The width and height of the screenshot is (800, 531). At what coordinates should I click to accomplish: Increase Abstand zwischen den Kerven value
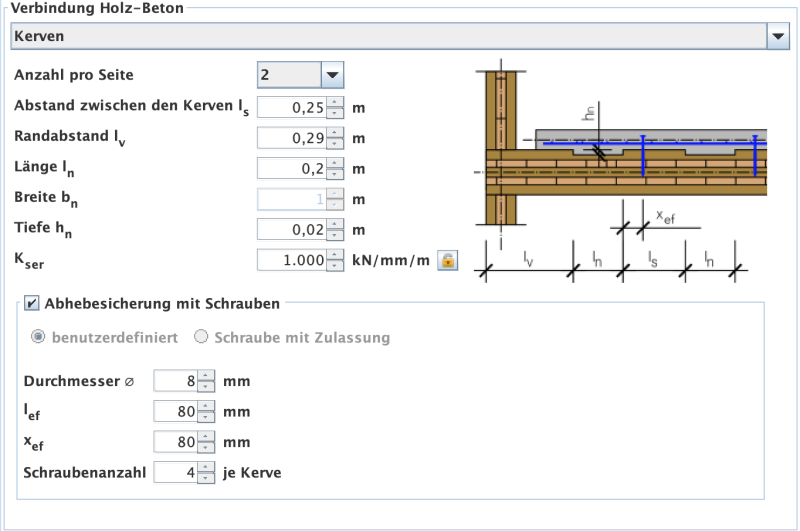click(335, 101)
